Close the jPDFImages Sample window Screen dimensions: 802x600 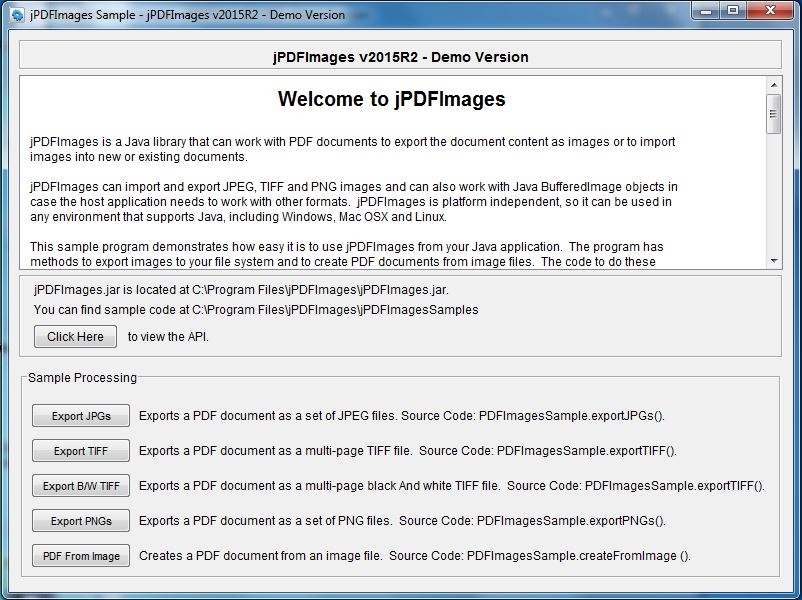770,12
